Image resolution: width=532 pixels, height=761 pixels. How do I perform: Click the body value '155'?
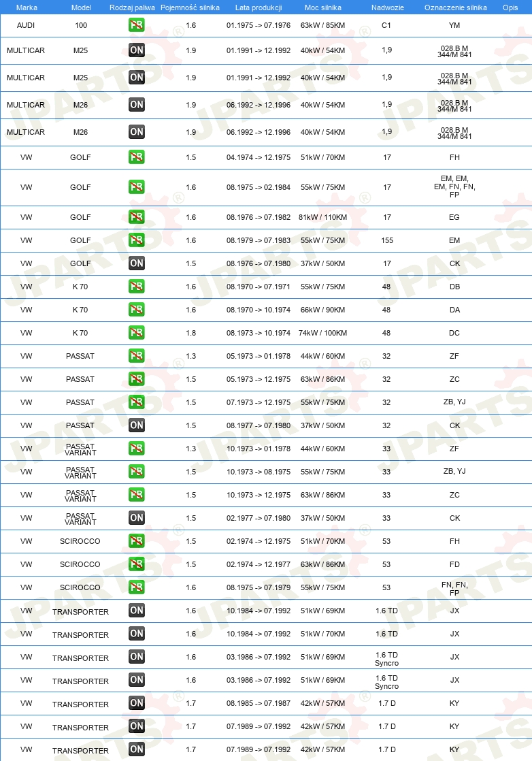(x=387, y=240)
